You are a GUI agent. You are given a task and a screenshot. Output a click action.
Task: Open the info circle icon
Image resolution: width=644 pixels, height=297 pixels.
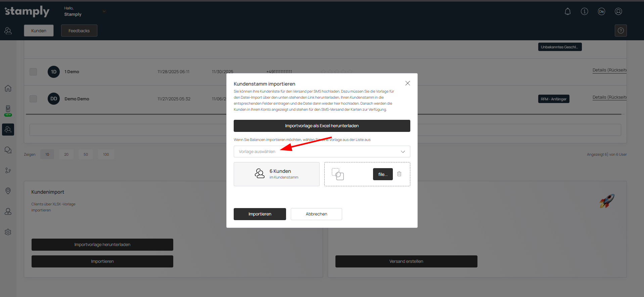click(584, 11)
